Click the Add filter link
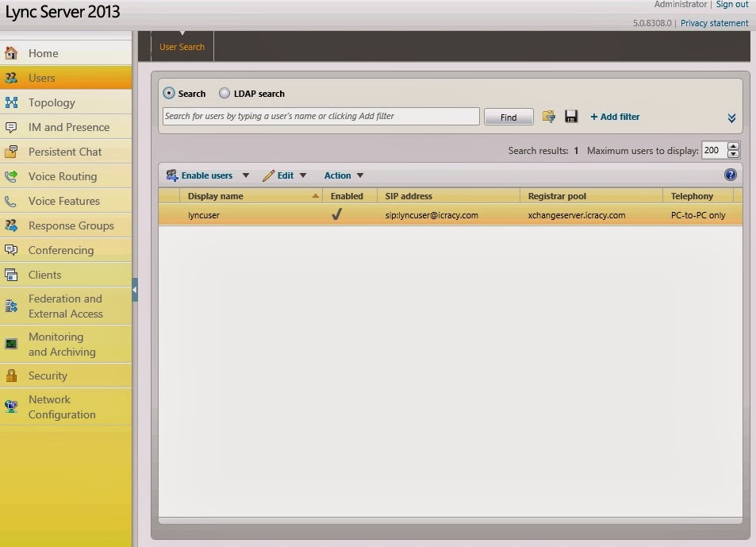 [615, 117]
